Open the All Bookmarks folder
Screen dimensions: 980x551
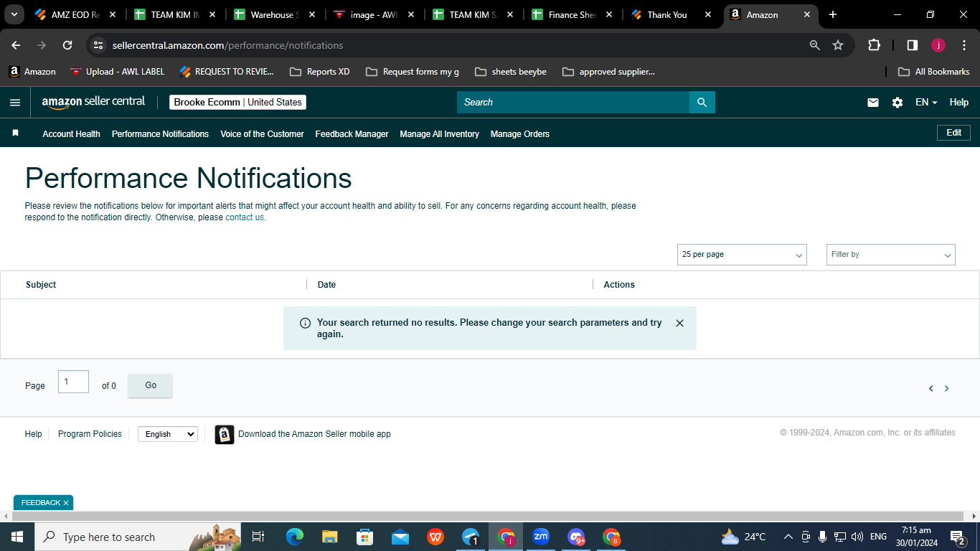tap(934, 72)
